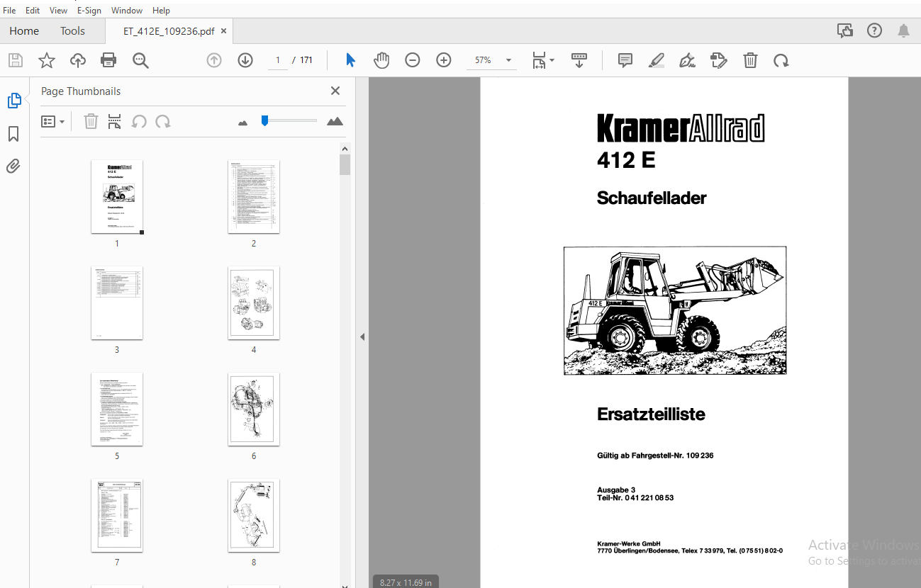Reduce thumbnail size small mountain icon
Viewport: 921px width, 588px height.
click(243, 123)
